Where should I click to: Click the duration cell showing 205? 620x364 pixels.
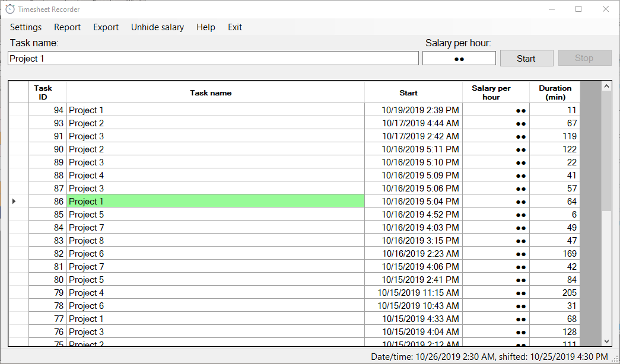click(555, 292)
